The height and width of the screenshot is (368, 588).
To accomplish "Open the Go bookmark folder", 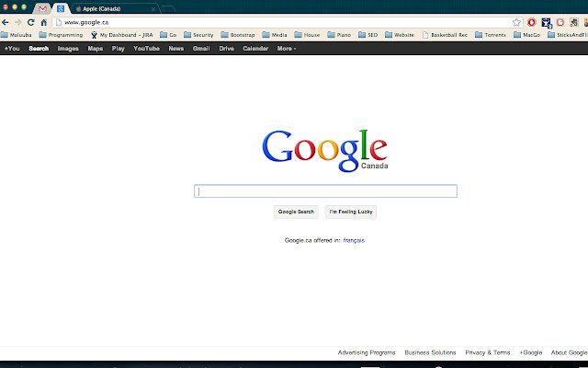I will [x=168, y=35].
